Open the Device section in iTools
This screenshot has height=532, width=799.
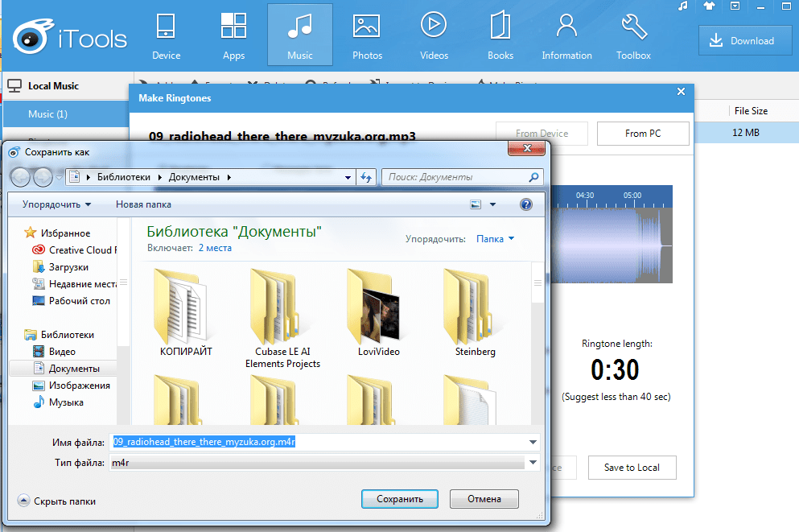click(x=165, y=36)
